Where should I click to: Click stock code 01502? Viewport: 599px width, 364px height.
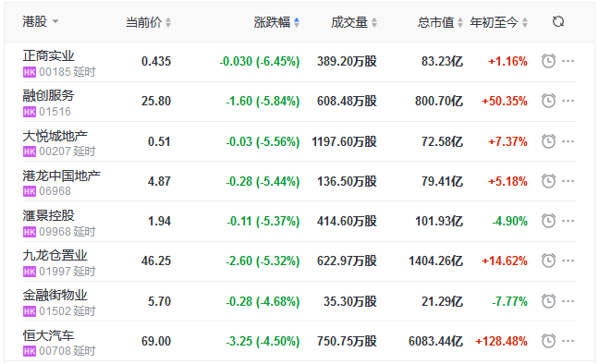[x=55, y=311]
